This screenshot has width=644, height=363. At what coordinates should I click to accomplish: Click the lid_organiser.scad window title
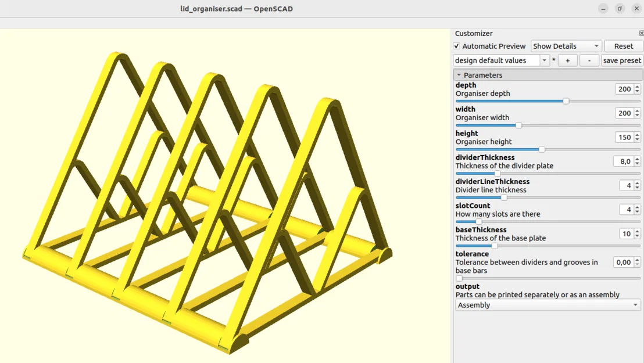click(x=237, y=9)
